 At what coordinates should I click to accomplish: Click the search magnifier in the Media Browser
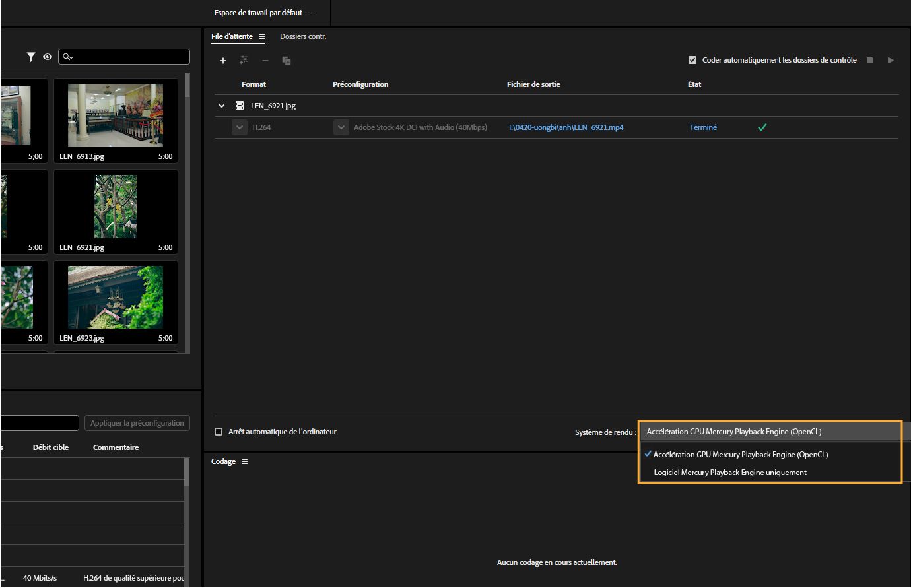68,57
